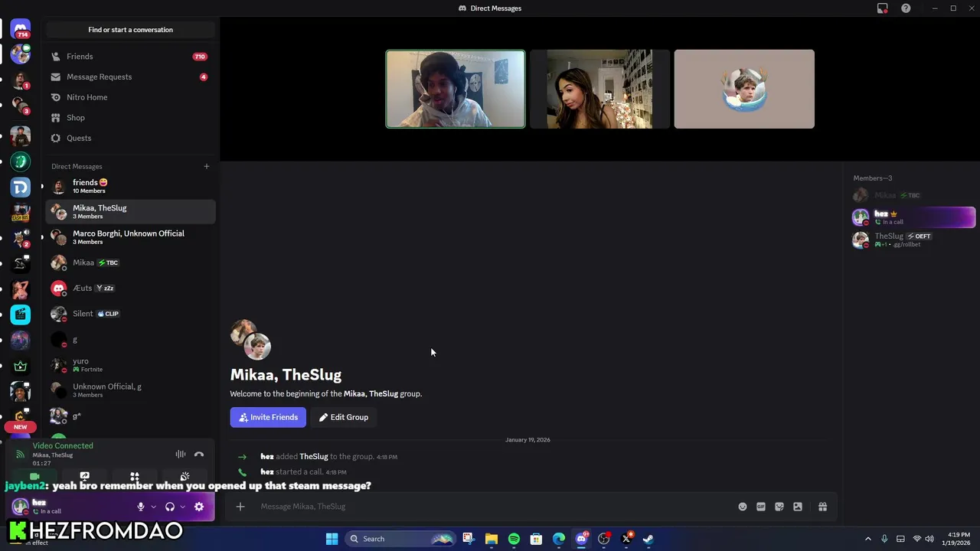Click Invite Friends button
Viewport: 980px width, 551px height.
(x=268, y=417)
